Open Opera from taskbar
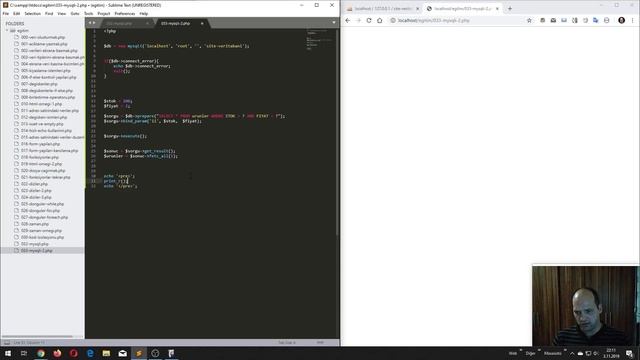 73,353
